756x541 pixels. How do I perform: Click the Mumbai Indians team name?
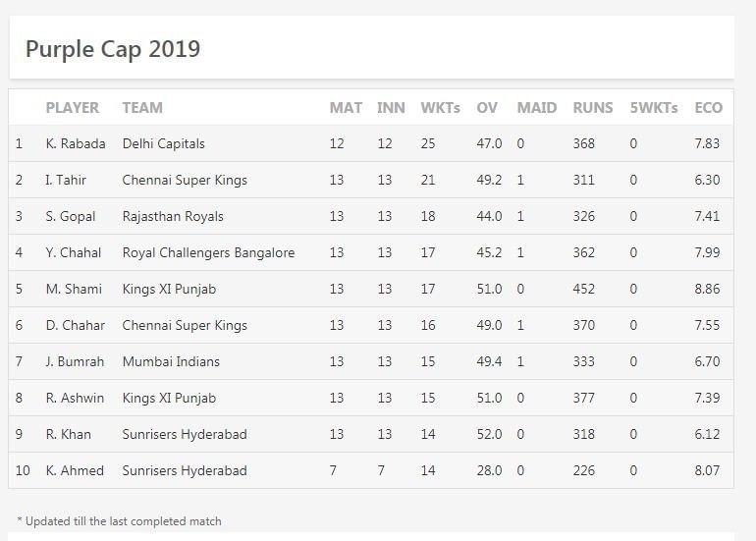coord(171,361)
